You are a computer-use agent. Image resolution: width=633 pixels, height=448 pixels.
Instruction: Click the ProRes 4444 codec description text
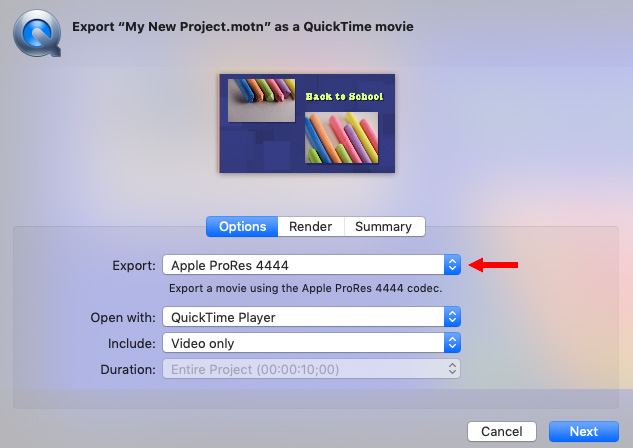[306, 288]
